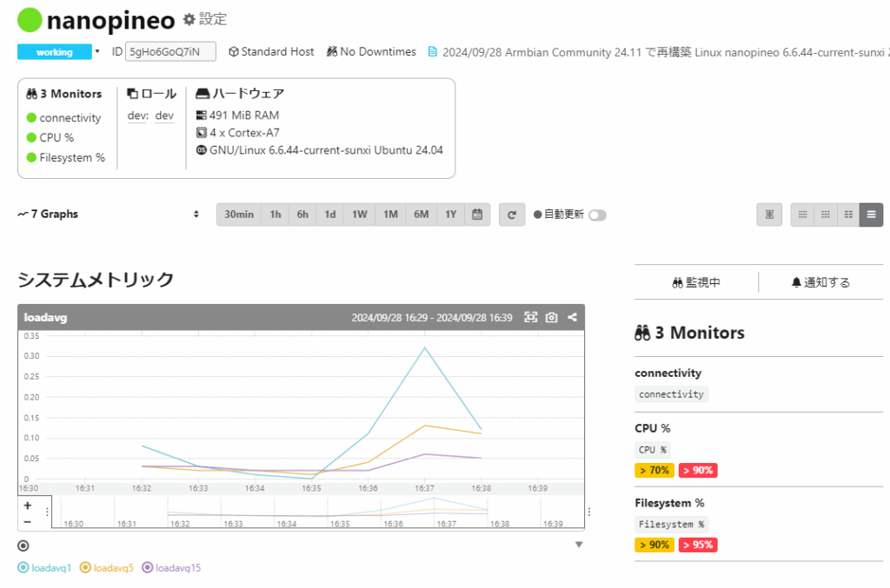
Task: Click the 通知する notification button
Action: click(820, 282)
